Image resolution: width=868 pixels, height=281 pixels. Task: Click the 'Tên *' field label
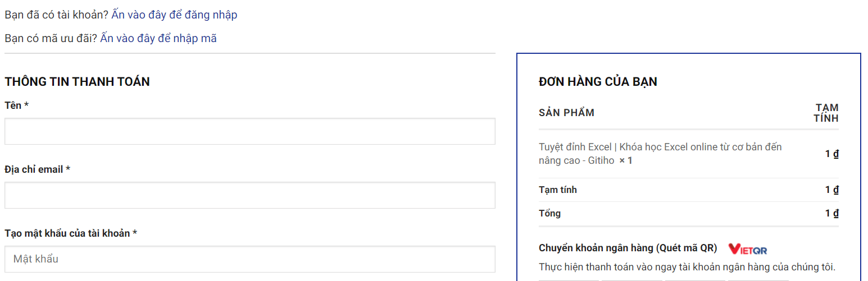[16, 105]
